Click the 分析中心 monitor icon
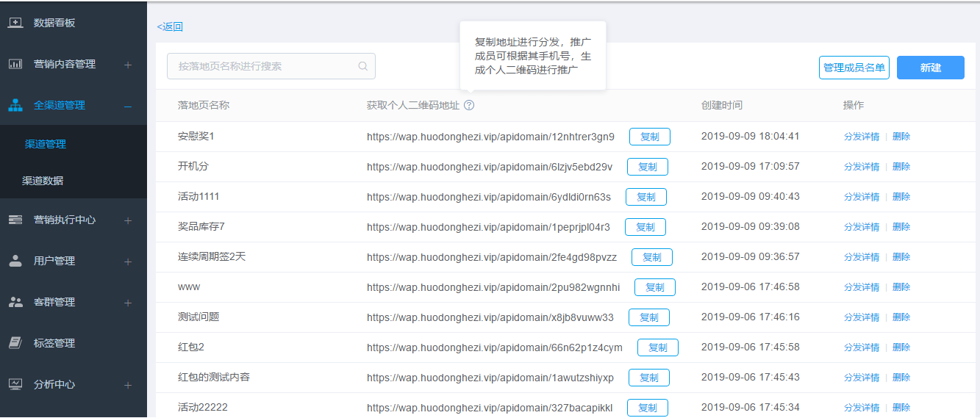Image resolution: width=980 pixels, height=418 pixels. point(15,384)
